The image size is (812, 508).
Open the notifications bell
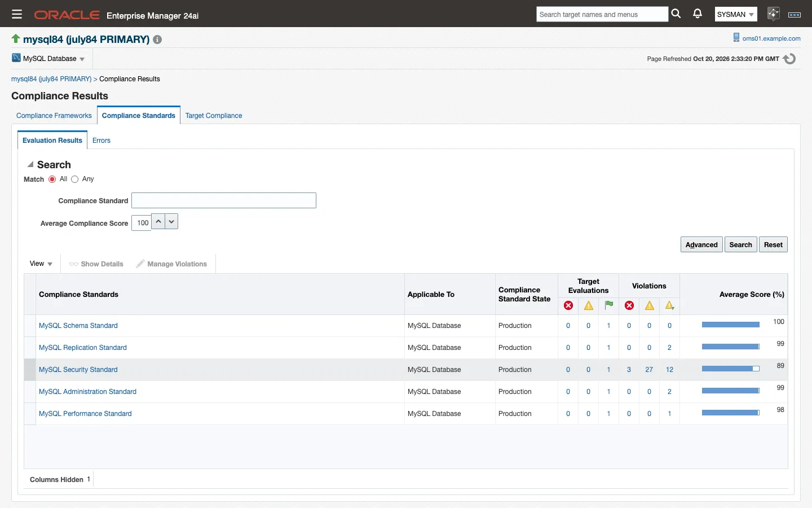click(698, 14)
